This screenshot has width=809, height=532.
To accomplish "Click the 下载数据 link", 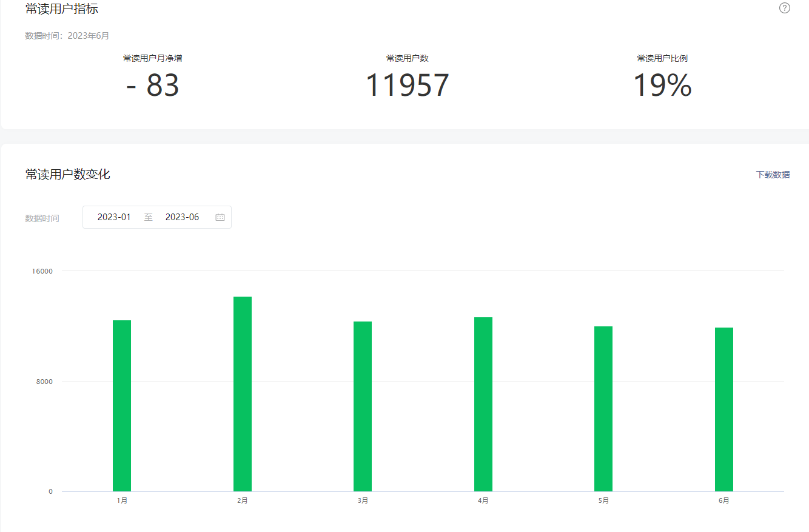I will pyautogui.click(x=773, y=175).
